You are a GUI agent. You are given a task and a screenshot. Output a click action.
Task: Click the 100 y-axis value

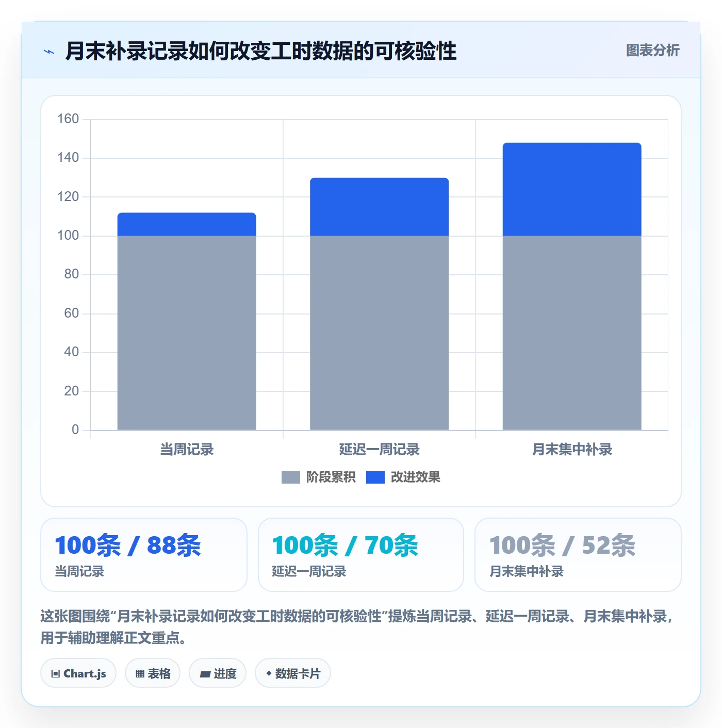(68, 236)
